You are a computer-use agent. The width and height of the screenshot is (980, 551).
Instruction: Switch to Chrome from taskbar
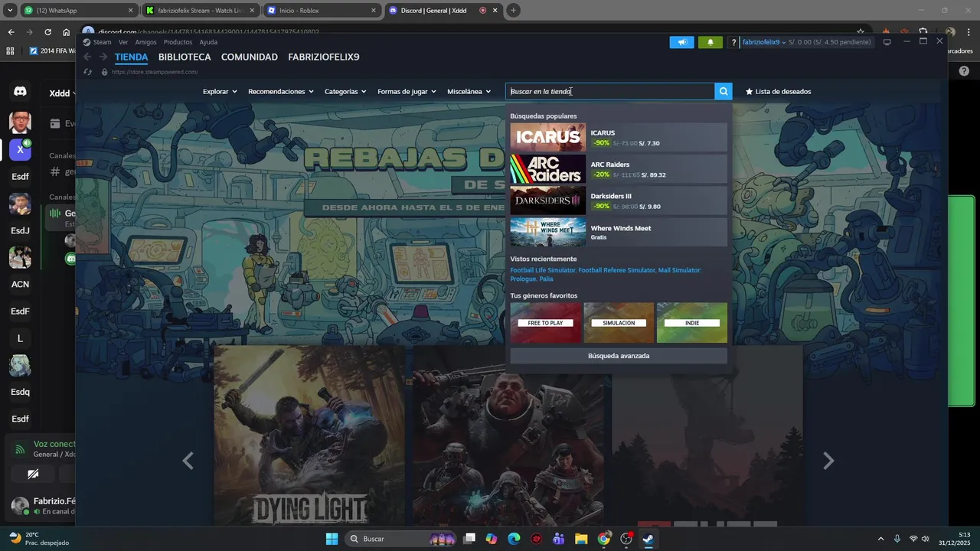(x=604, y=539)
